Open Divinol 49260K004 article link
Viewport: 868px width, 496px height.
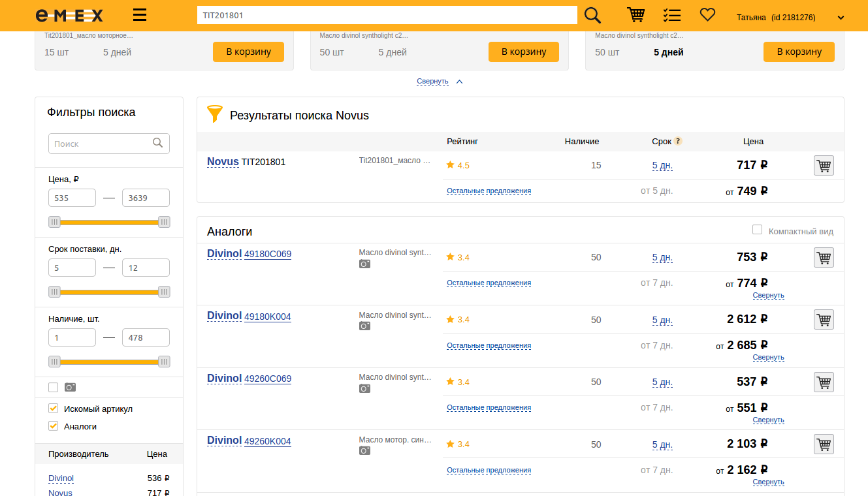point(268,441)
